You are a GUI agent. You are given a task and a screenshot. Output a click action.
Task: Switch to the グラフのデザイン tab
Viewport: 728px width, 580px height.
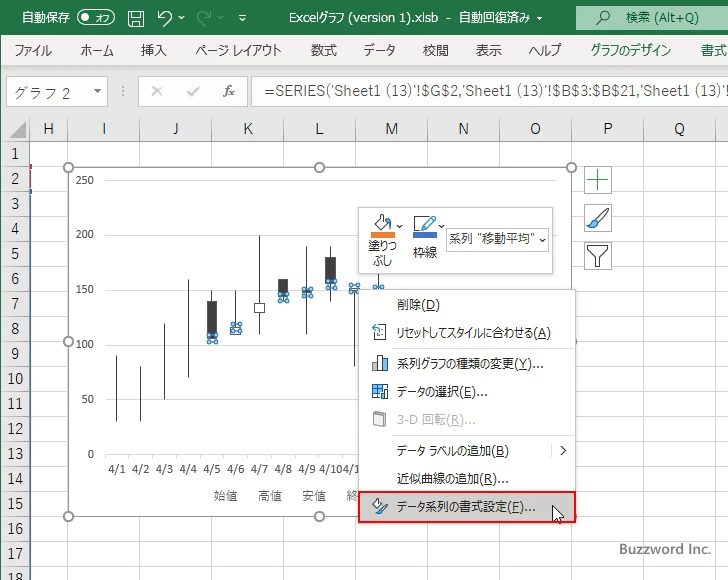tap(630, 50)
